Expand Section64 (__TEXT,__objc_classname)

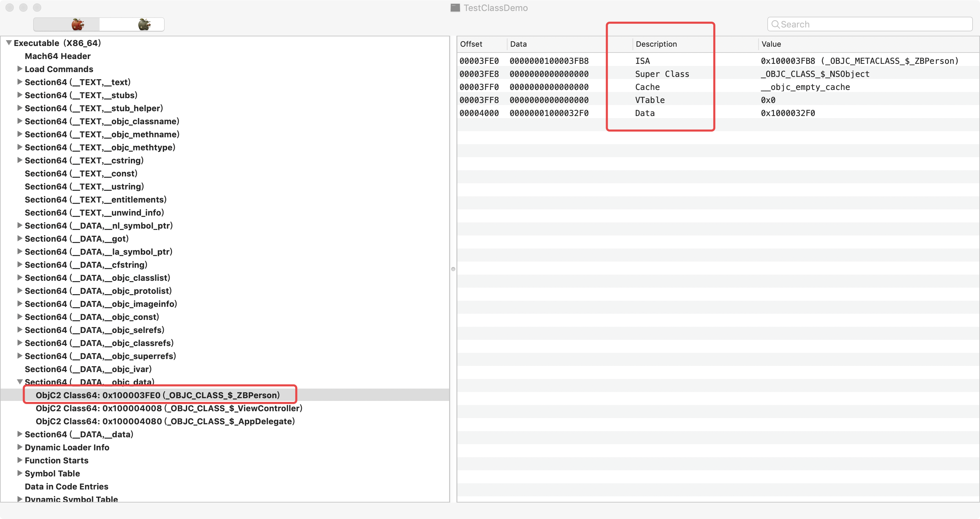coord(20,121)
